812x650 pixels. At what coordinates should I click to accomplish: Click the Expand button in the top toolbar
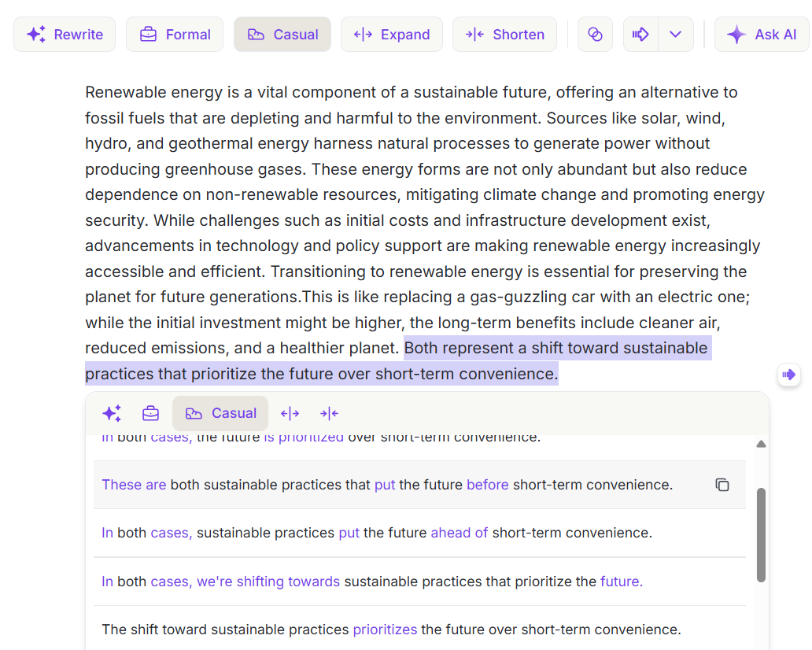(x=392, y=35)
